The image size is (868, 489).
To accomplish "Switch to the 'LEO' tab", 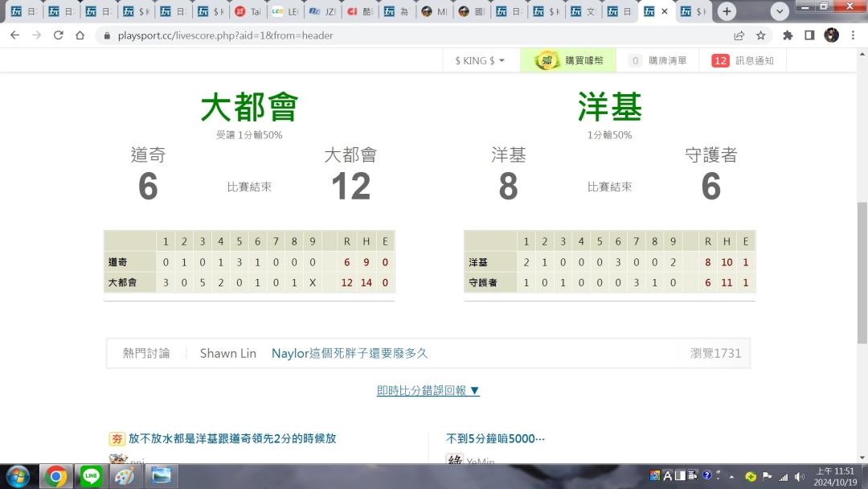I will (285, 11).
